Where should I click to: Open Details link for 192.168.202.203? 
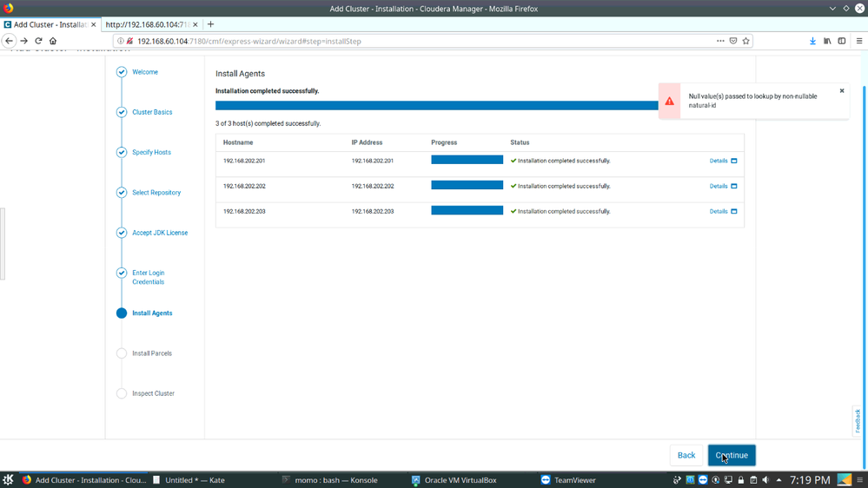pyautogui.click(x=719, y=211)
